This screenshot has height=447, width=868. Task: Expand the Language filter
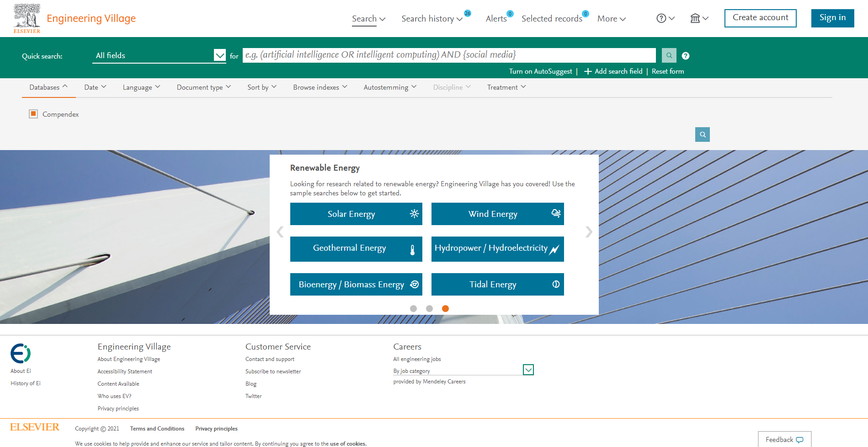[141, 87]
